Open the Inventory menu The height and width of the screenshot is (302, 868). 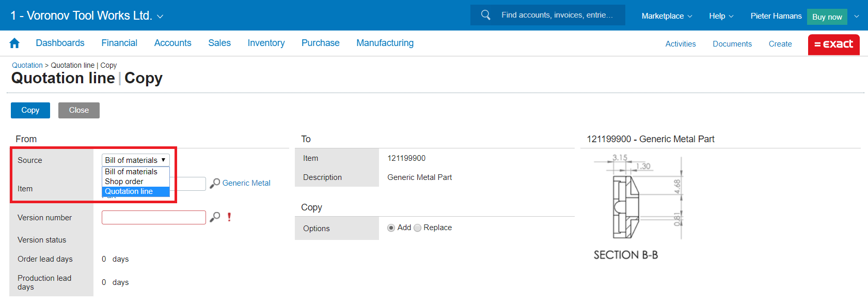(x=266, y=43)
